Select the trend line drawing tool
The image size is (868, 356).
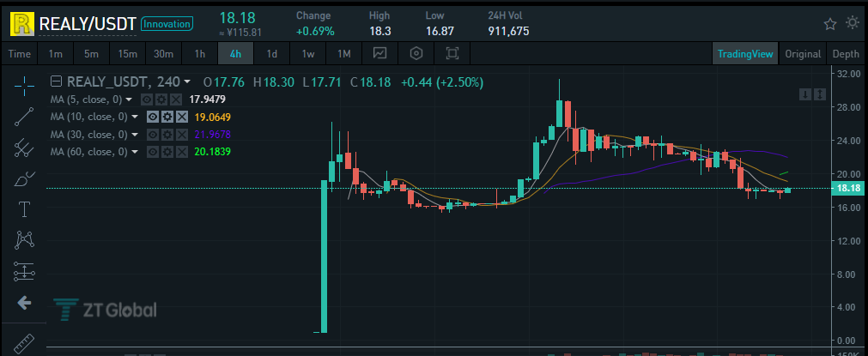[24, 116]
